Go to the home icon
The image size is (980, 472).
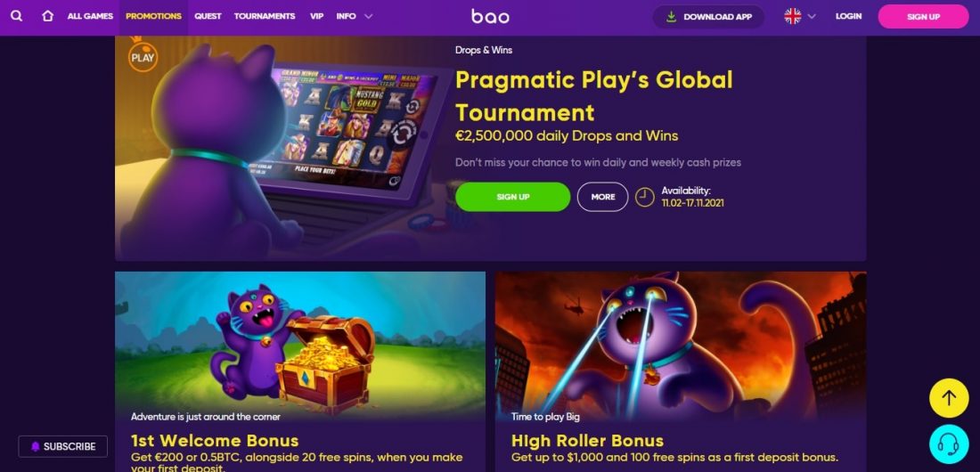click(x=47, y=16)
